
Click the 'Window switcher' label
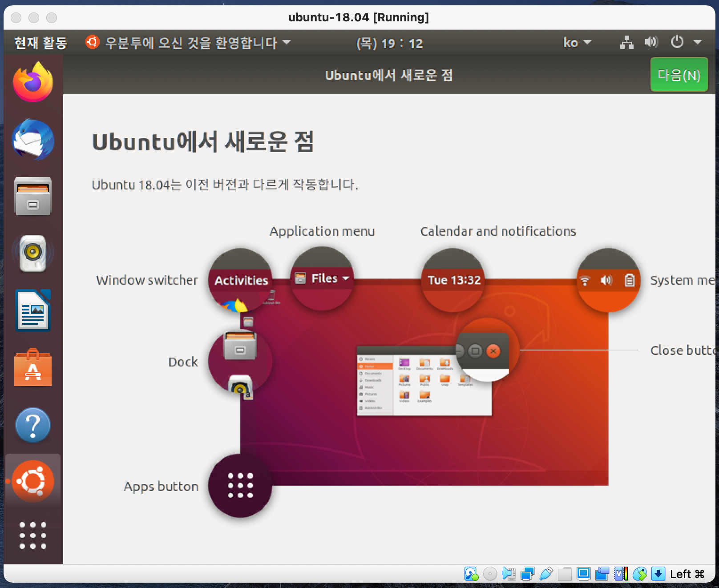point(147,280)
